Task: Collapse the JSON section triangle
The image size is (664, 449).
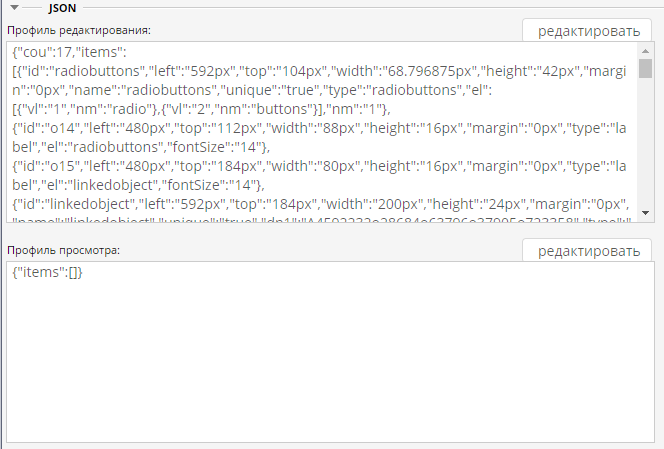Action: (x=15, y=7)
